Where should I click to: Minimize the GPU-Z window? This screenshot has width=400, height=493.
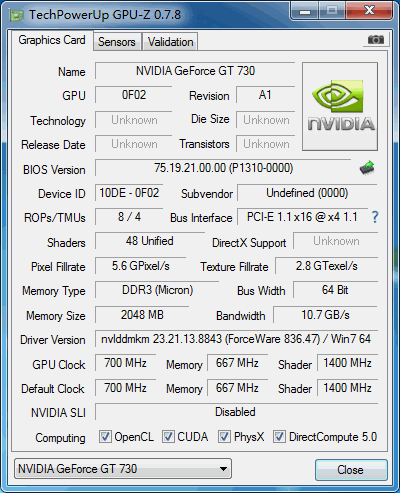[305, 11]
